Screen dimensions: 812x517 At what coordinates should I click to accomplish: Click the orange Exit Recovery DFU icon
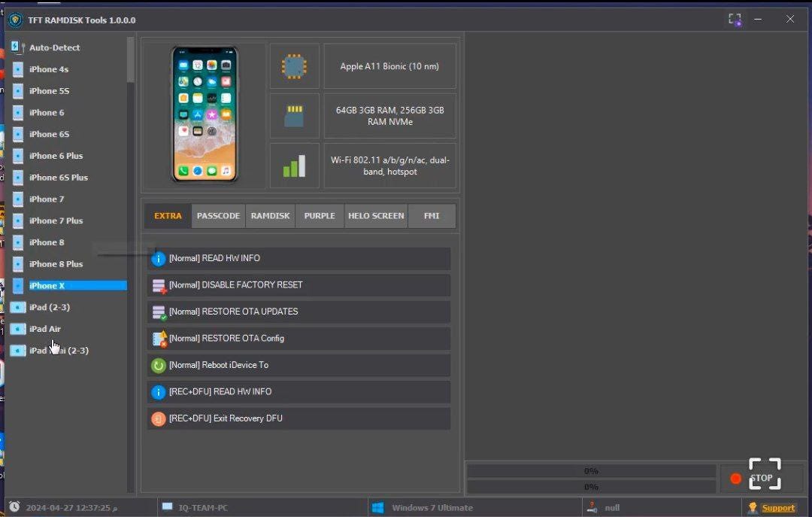tap(159, 418)
